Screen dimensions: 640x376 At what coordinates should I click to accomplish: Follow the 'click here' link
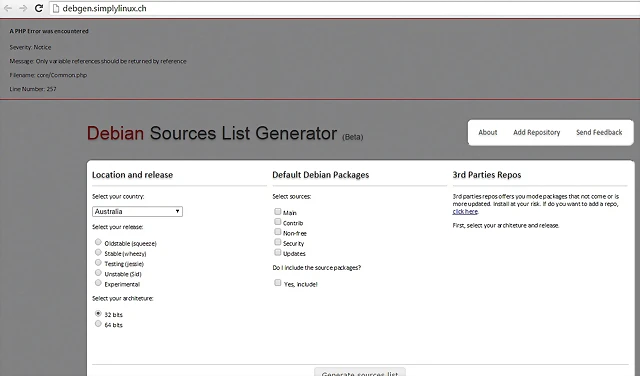coord(465,211)
